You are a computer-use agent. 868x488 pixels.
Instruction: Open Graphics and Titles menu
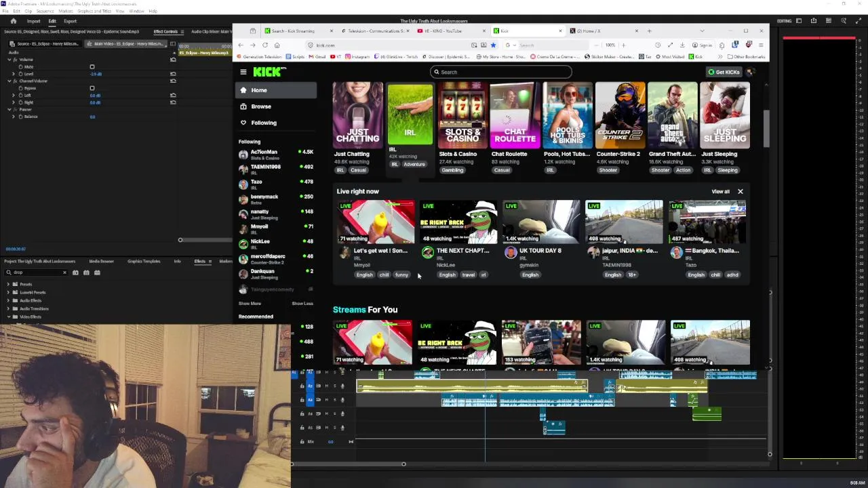point(94,12)
